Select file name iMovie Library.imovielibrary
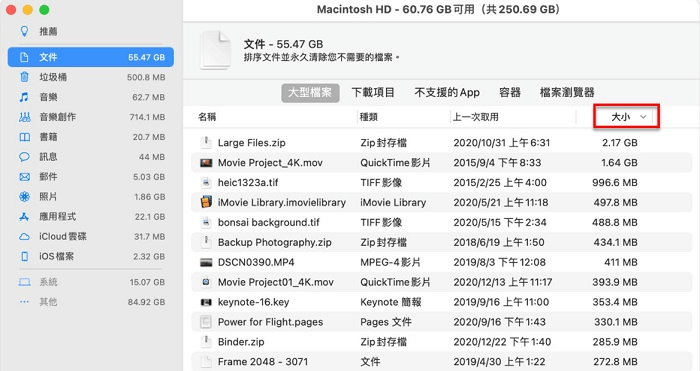The height and width of the screenshot is (371, 700). [282, 202]
